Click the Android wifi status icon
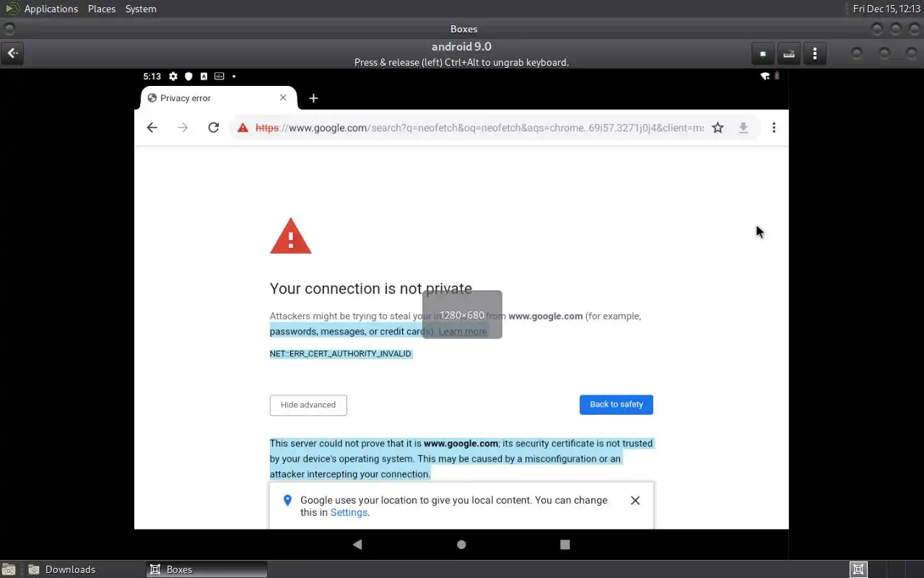This screenshot has height=578, width=924. tap(765, 76)
